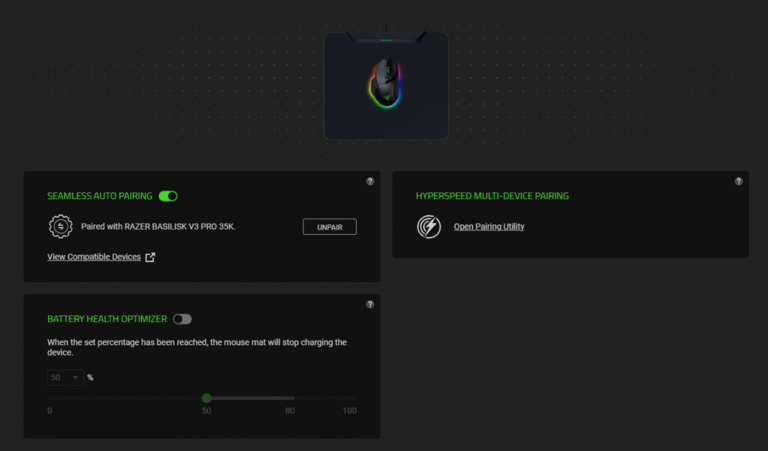Screen dimensions: 768x451
Task: Open the charge percentage dropdown
Action: pos(65,378)
